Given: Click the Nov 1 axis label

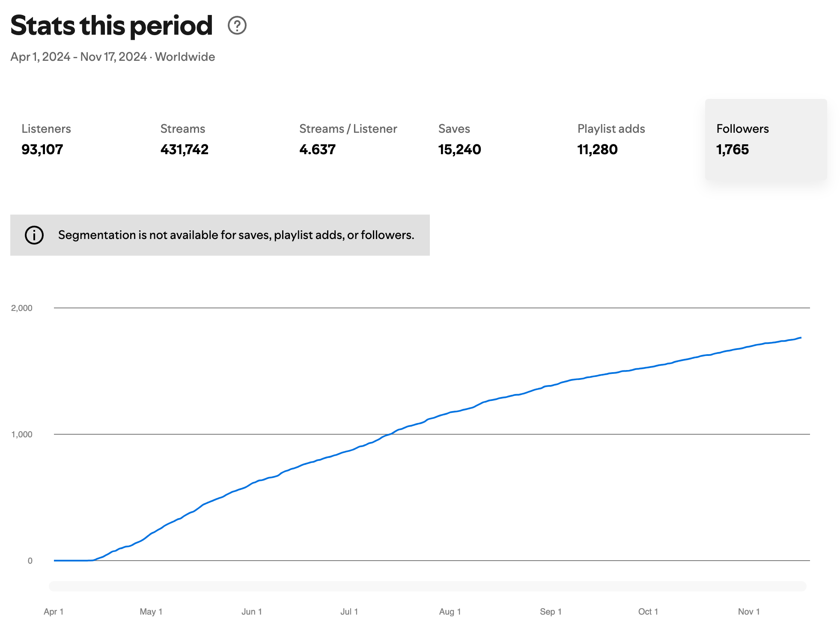Looking at the screenshot, I should tap(749, 612).
